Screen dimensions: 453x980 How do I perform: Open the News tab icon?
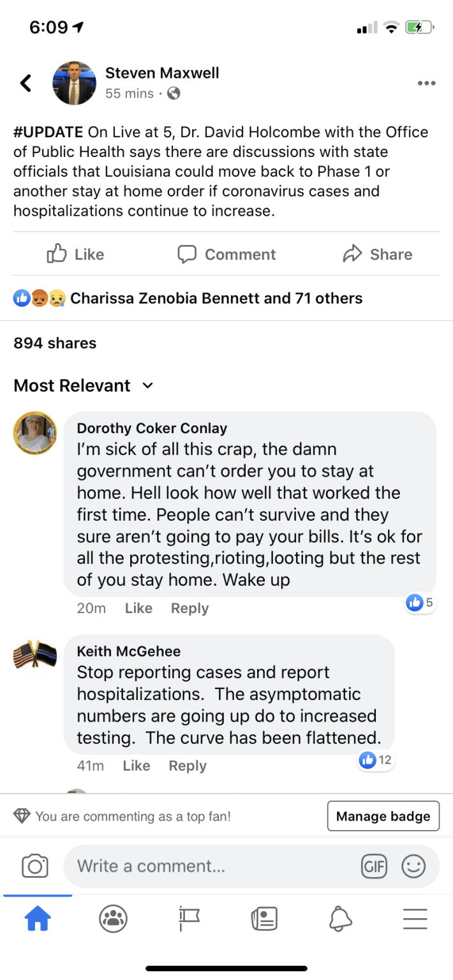pyautogui.click(x=264, y=919)
